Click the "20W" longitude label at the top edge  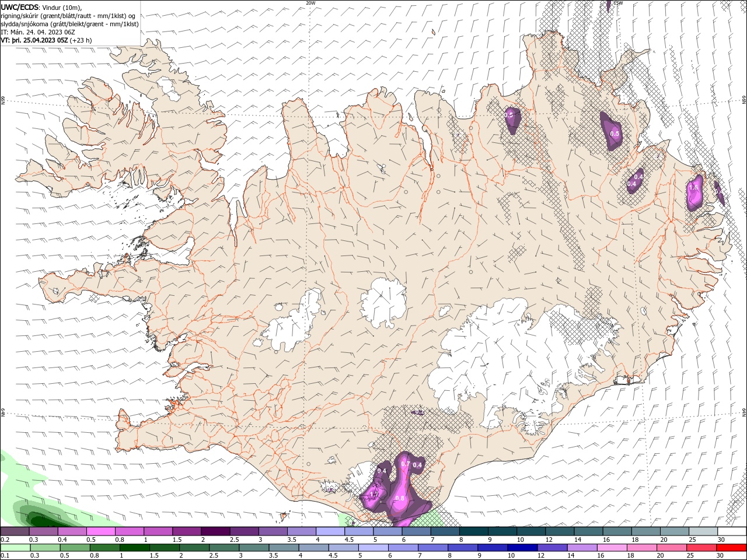click(x=310, y=3)
